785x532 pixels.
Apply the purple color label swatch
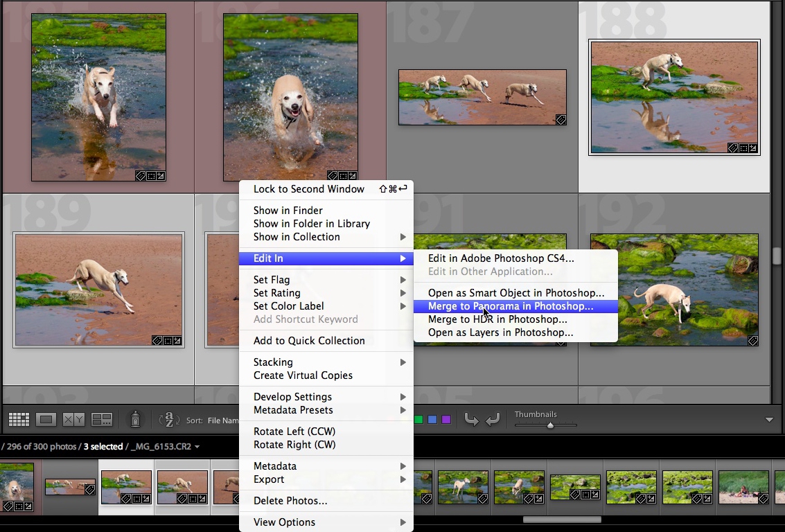446,419
